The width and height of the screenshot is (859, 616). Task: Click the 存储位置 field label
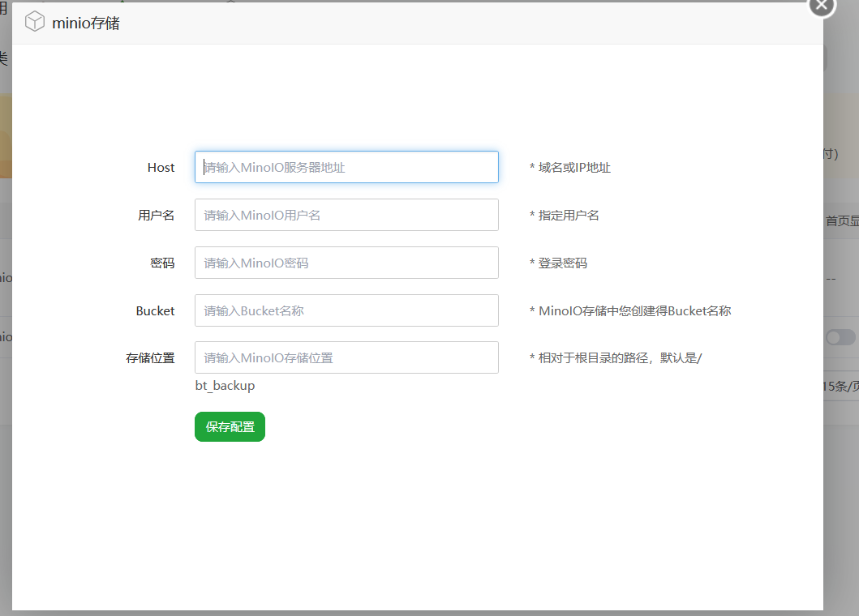pos(150,357)
